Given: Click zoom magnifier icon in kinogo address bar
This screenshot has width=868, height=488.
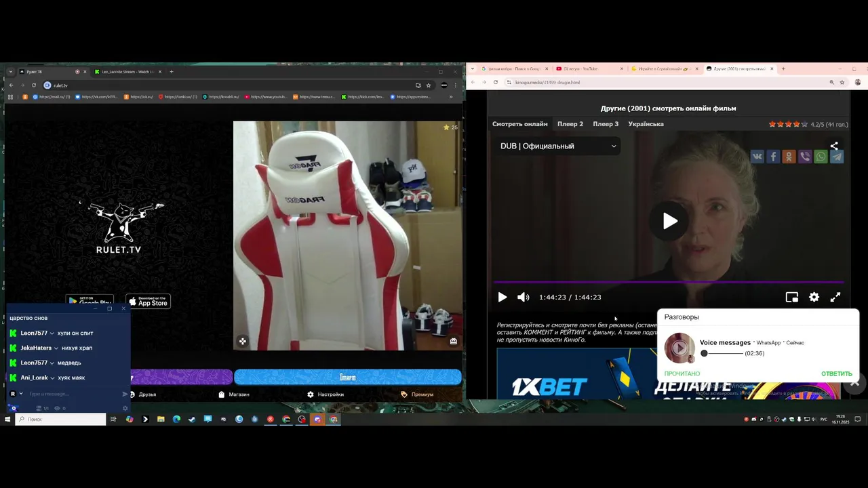Looking at the screenshot, I should pyautogui.click(x=831, y=82).
